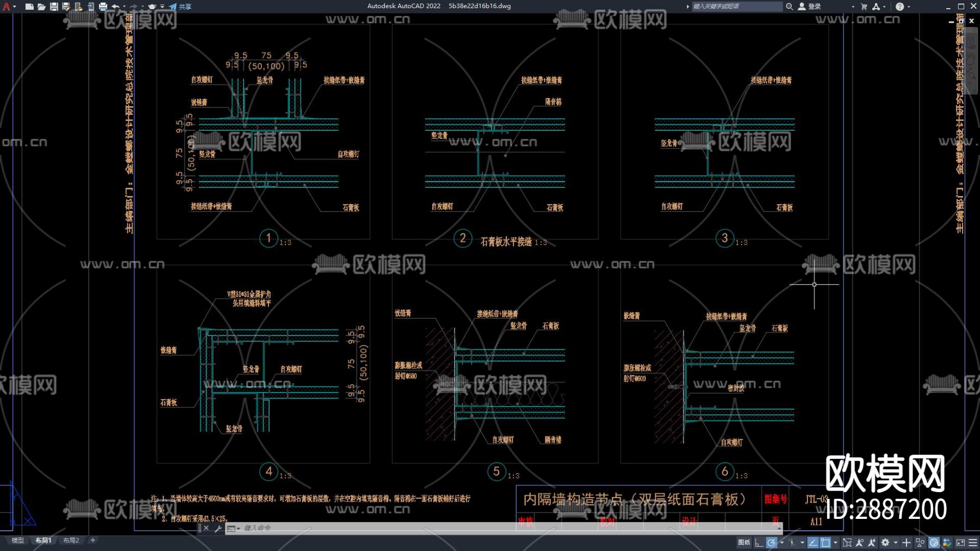
Task: Toggle Ortho mode in status bar
Action: coord(758,542)
